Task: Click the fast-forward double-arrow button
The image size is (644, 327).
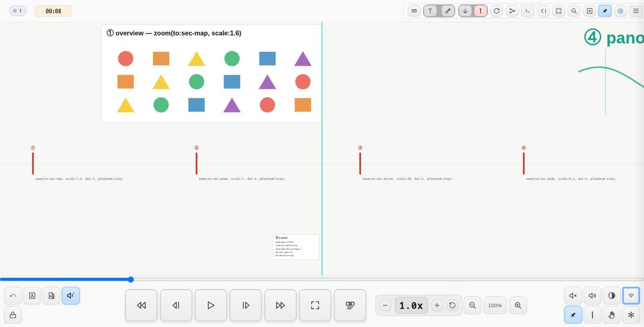Action: (280, 305)
